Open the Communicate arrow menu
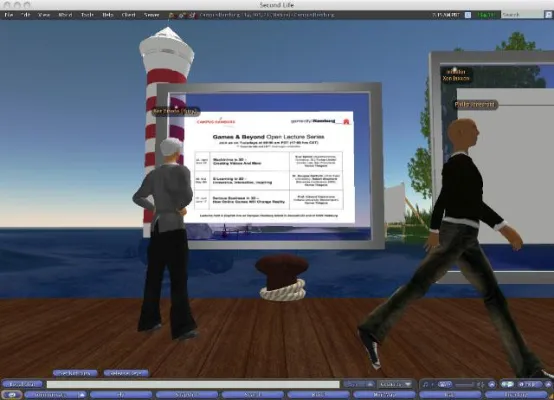 coord(82,395)
